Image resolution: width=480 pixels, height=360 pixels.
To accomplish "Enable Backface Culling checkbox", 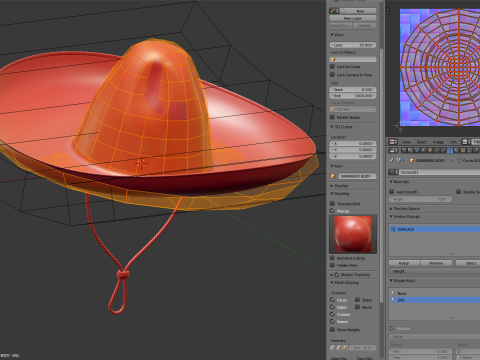I will point(332,258).
